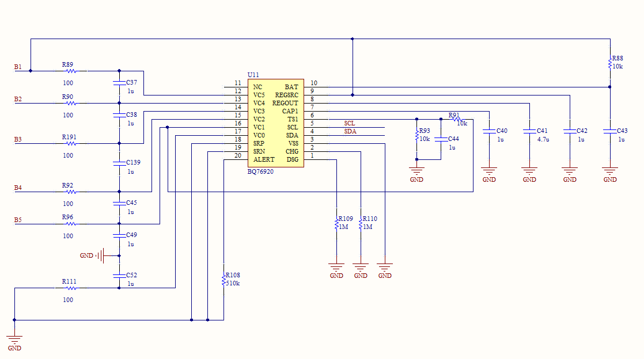This screenshot has height=359, width=644.
Task: Click the SRP pin label
Action: [259, 143]
